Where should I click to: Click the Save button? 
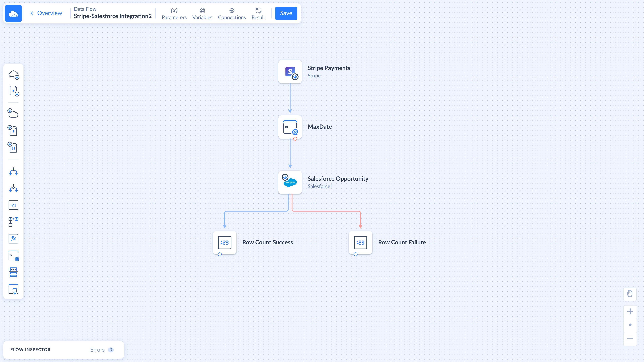coord(286,13)
